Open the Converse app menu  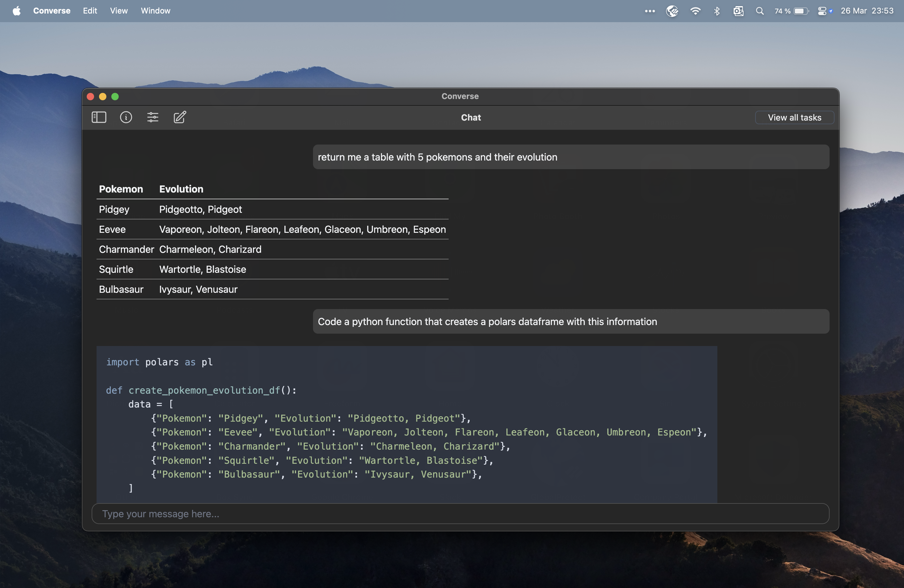[x=52, y=11]
